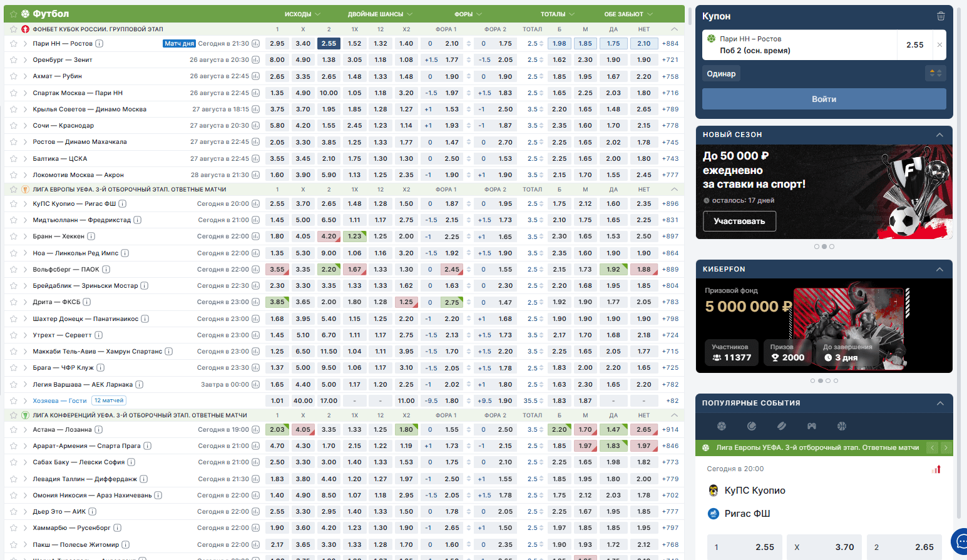Screen dimensions: 967x560
Task: Click the Войти button in the coupon
Action: [824, 99]
